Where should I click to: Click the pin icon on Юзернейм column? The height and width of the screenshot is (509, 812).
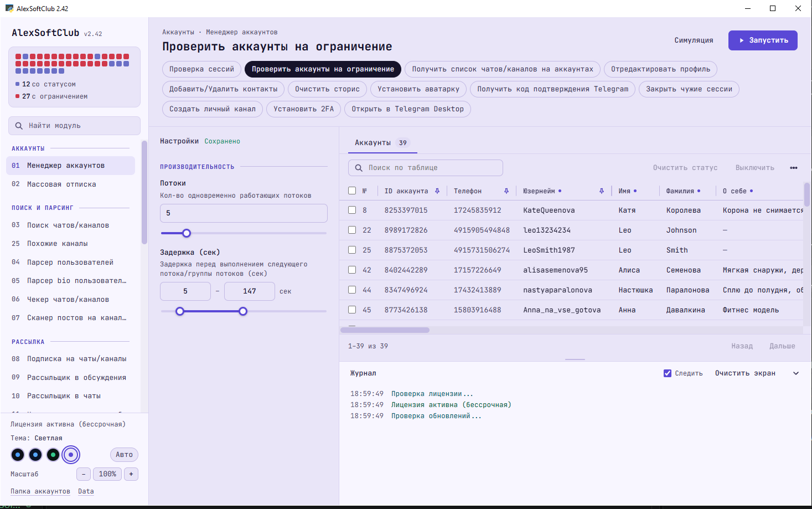point(602,191)
